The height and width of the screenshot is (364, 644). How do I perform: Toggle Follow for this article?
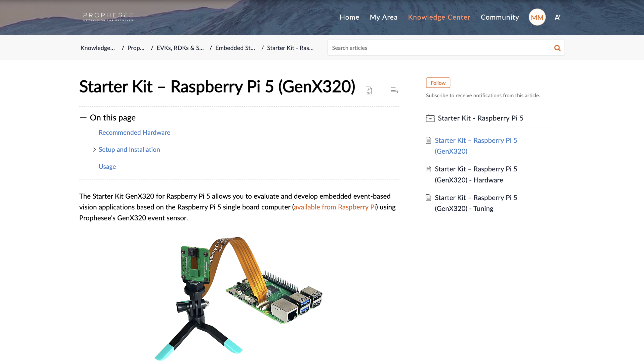(438, 83)
